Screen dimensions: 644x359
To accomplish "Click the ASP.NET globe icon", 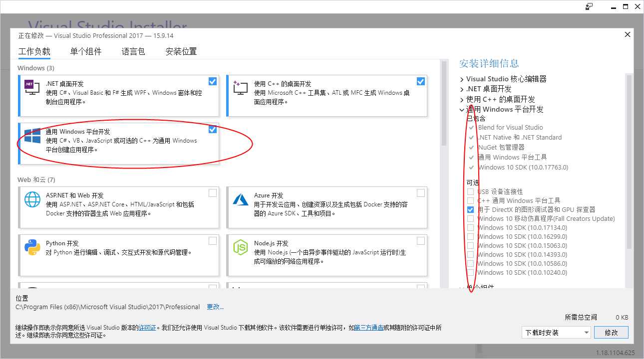I will point(32,199).
